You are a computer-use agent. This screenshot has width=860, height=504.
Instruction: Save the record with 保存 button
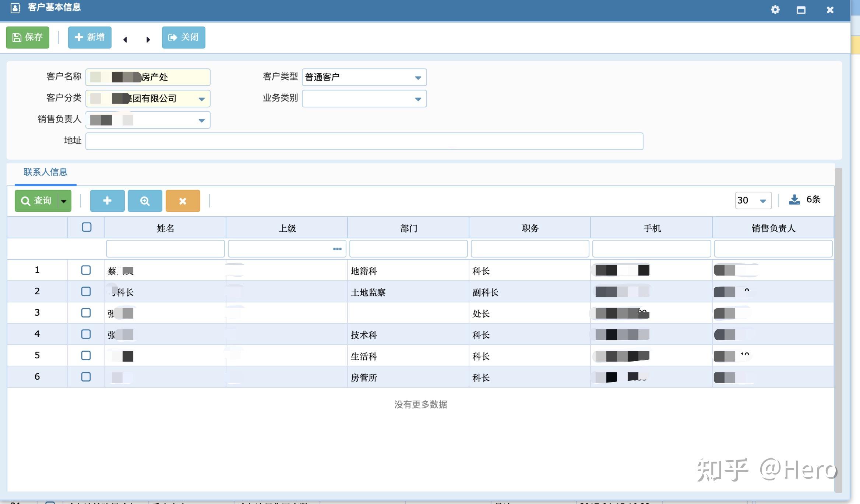[28, 37]
